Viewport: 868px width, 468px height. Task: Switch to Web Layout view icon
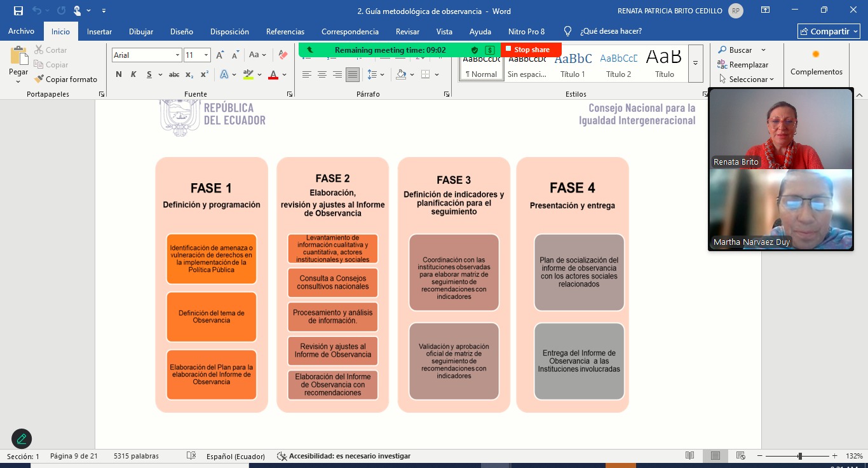coord(740,456)
